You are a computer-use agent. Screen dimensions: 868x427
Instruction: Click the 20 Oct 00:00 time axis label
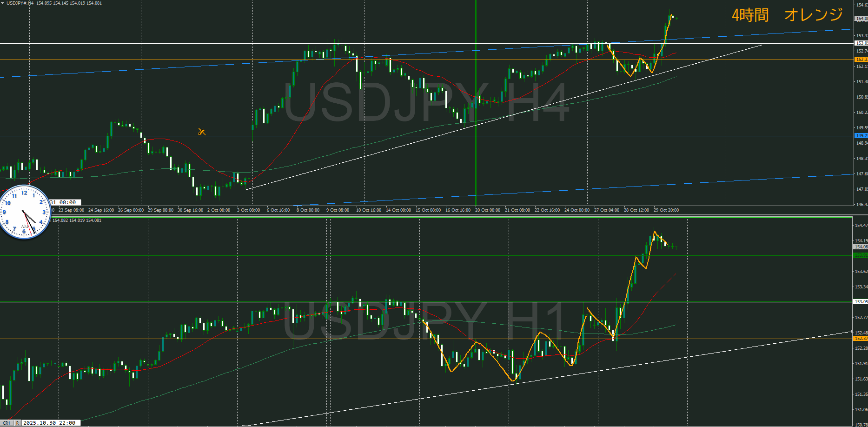click(487, 210)
